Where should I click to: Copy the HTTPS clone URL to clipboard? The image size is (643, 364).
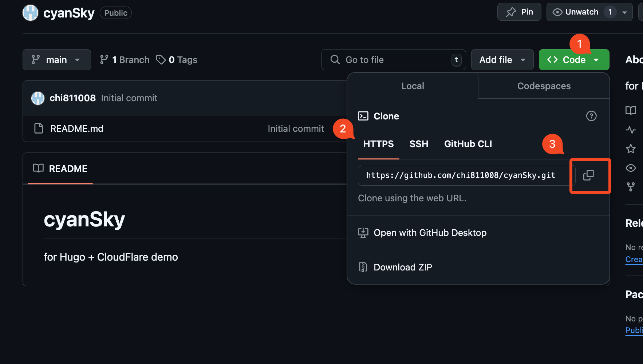click(588, 175)
